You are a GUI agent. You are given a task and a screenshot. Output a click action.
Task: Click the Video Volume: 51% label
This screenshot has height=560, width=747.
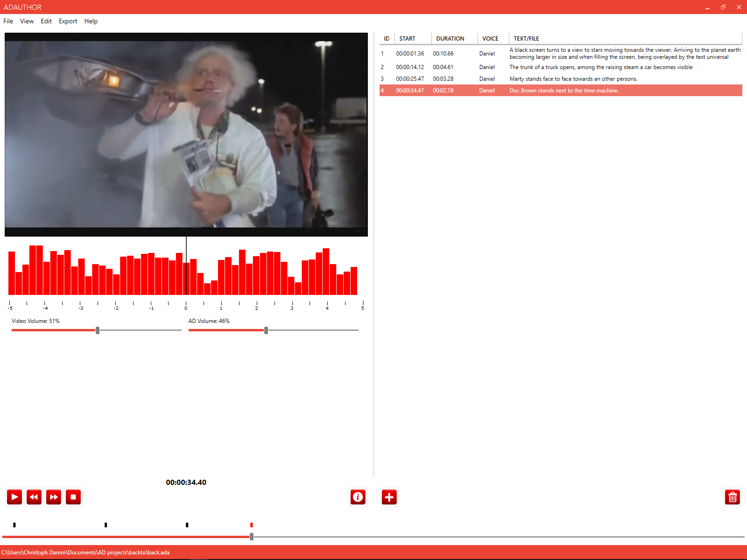click(x=35, y=321)
